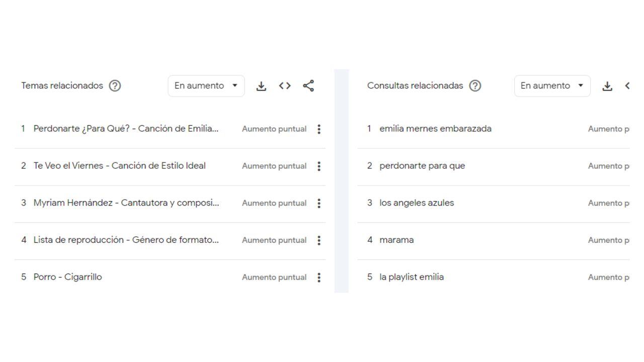Download the Temas relacionados data as CSV

(261, 86)
